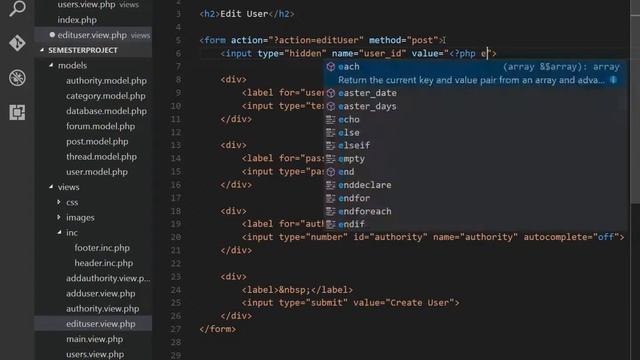Open the Source Control git view
Image resolution: width=640 pixels, height=360 pixels.
pyautogui.click(x=17, y=43)
